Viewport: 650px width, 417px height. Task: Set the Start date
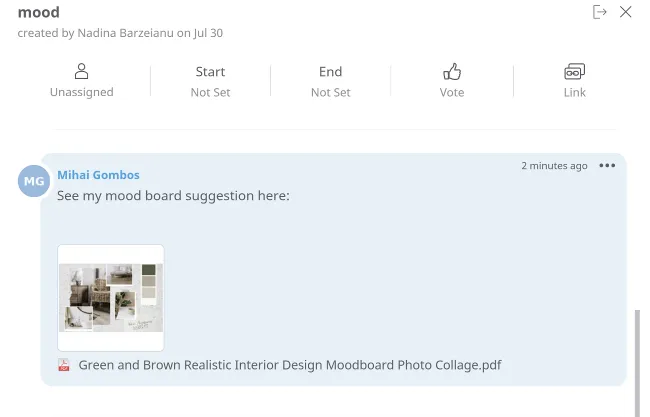coord(210,81)
